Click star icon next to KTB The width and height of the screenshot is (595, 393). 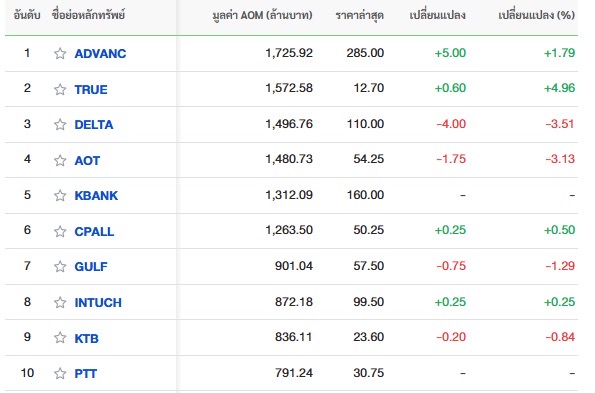click(60, 338)
